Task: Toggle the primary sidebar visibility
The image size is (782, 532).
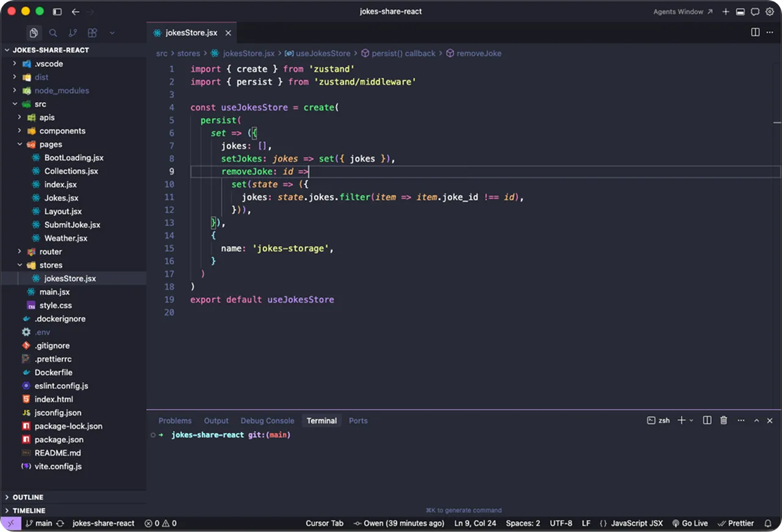Action: click(57, 12)
